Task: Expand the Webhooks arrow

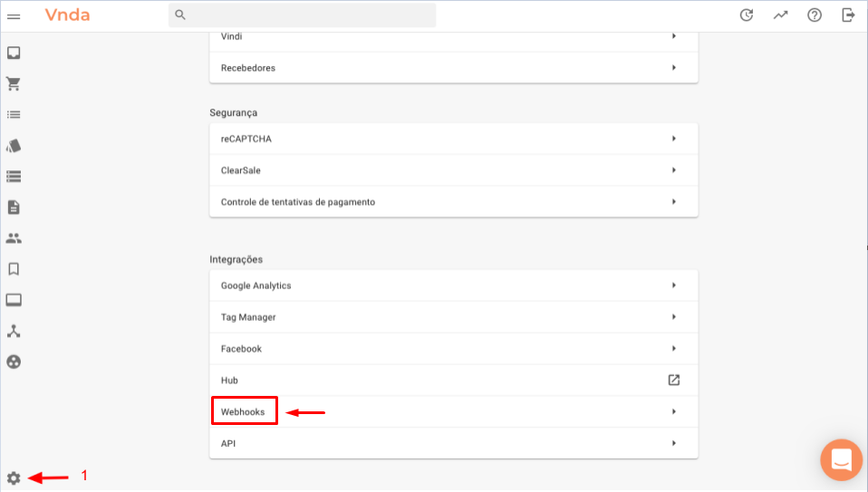Action: click(x=674, y=411)
